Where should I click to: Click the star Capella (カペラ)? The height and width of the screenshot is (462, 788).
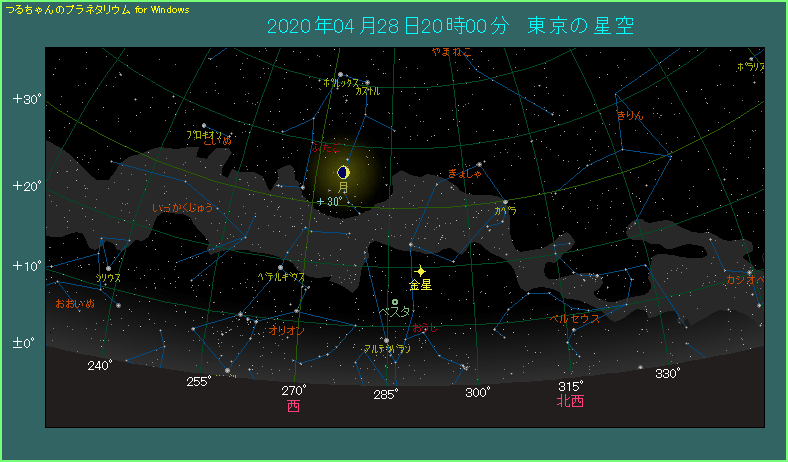(x=505, y=203)
